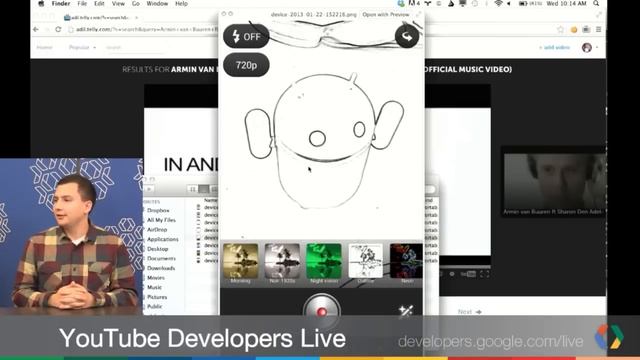Open Movies in Finder sidebar
Viewport: 640px width, 360px height.
[x=156, y=278]
